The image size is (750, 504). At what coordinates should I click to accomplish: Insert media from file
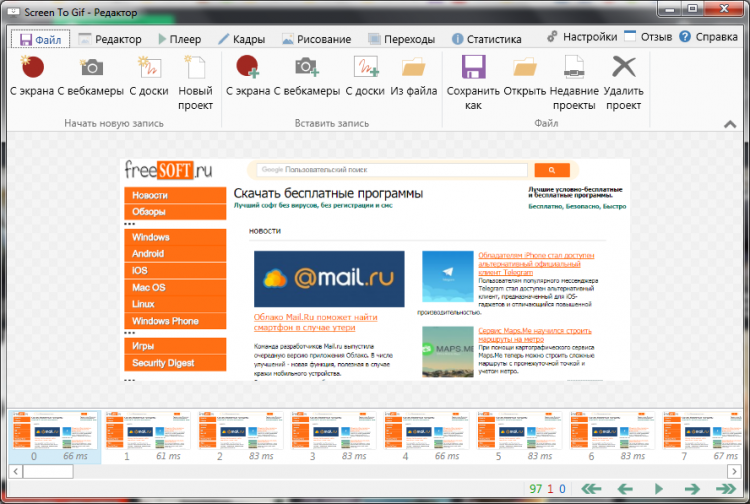point(413,76)
